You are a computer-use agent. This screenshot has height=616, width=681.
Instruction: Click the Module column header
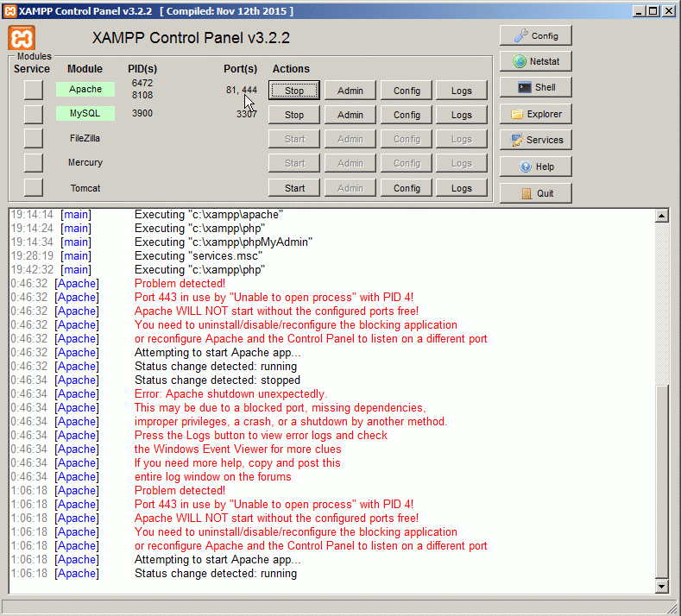(x=85, y=69)
